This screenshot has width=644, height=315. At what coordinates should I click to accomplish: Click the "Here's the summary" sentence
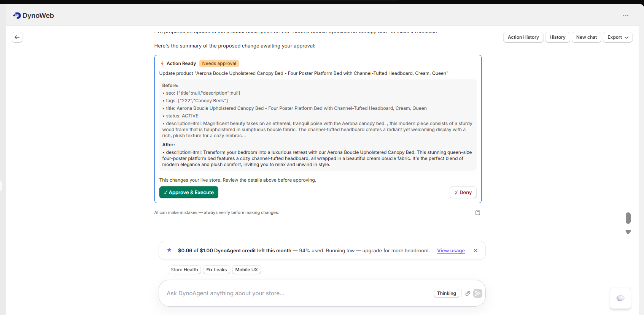tap(235, 46)
